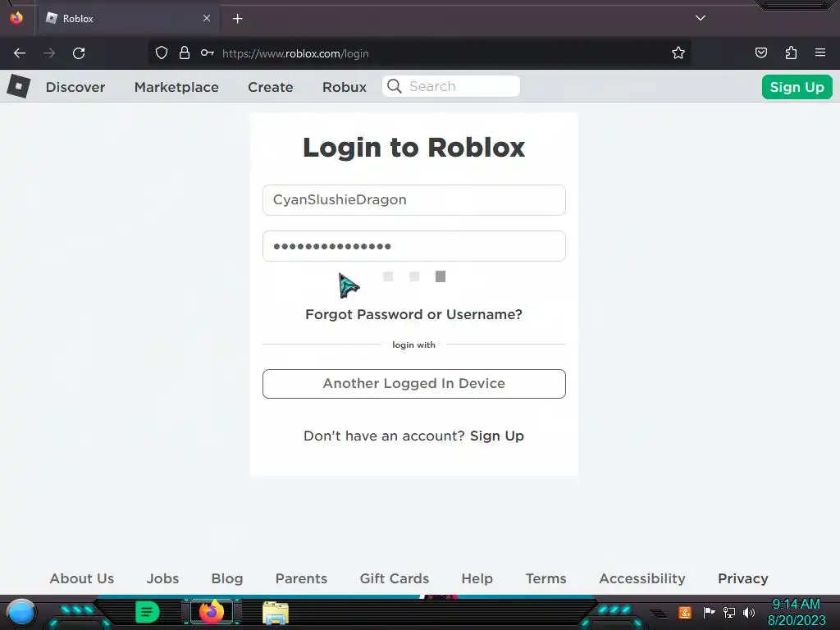Click the Roblox logo icon in navbar

coord(19,86)
